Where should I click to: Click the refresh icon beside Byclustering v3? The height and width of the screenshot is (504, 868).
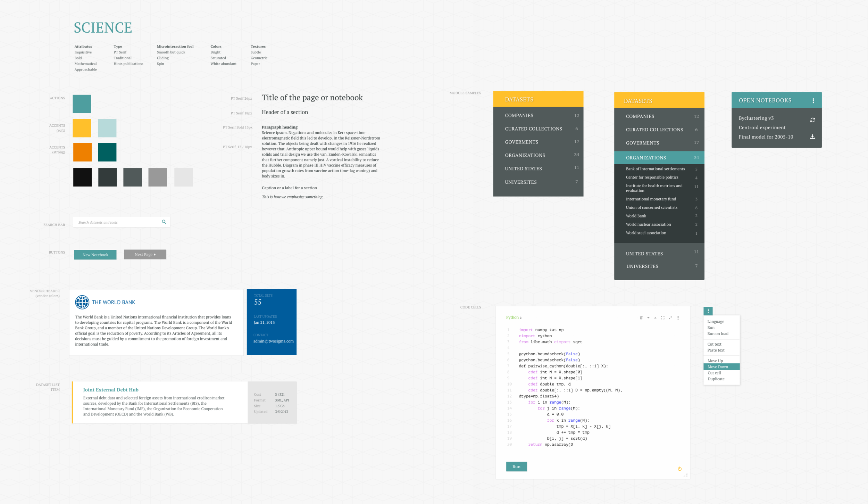pos(812,120)
